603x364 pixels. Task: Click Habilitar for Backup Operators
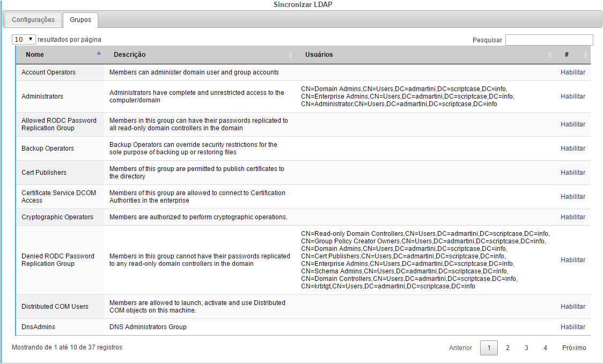(572, 148)
